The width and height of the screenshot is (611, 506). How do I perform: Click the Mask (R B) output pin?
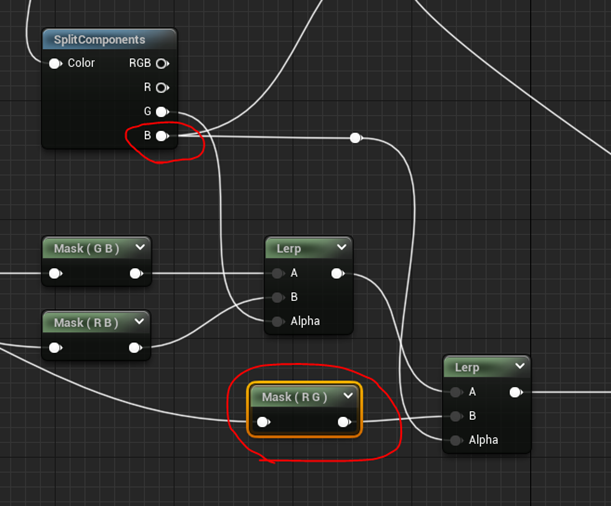point(135,348)
